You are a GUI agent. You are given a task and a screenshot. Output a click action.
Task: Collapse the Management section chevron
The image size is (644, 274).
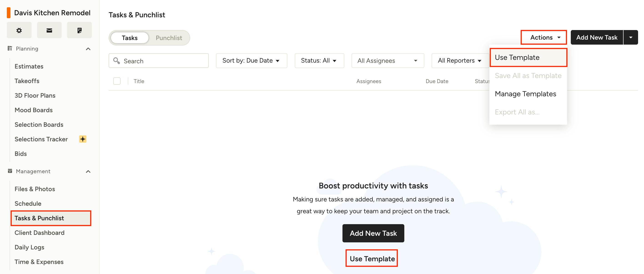click(x=88, y=171)
